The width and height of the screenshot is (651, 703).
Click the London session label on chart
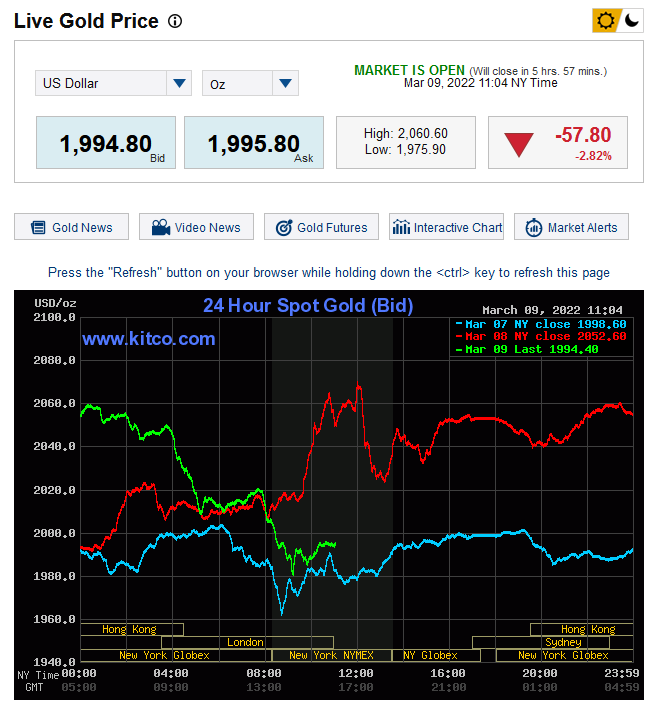point(247,642)
